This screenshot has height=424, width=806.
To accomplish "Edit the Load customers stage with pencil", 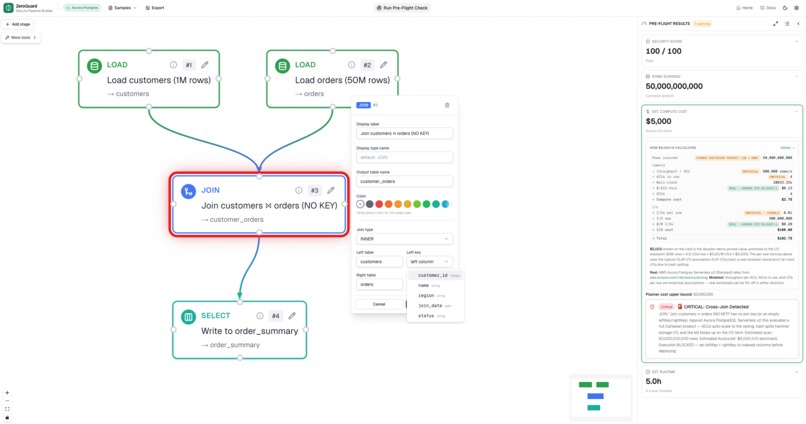I will pos(205,65).
